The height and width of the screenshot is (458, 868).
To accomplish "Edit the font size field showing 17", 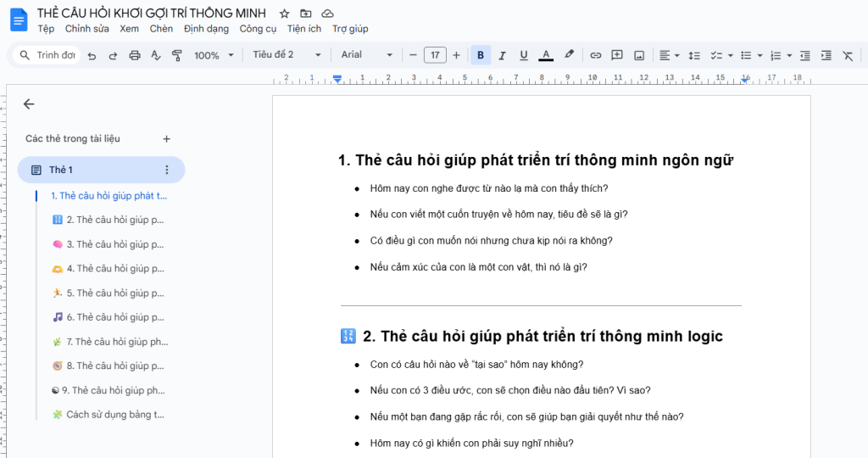I will pyautogui.click(x=435, y=55).
